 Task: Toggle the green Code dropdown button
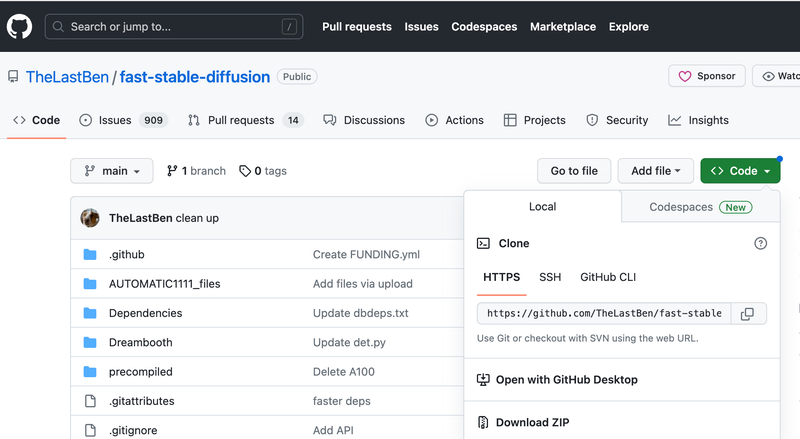(x=740, y=171)
